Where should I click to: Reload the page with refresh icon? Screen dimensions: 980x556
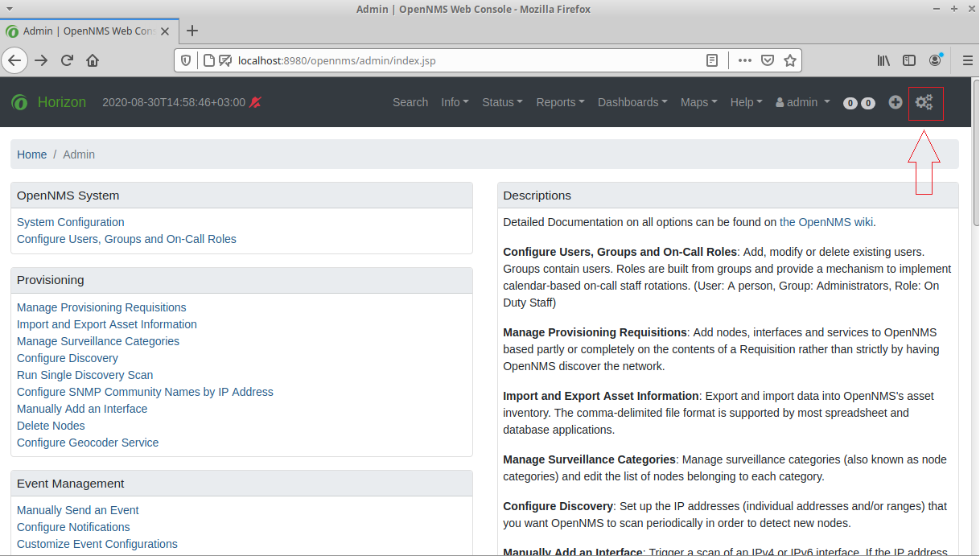[x=68, y=60]
